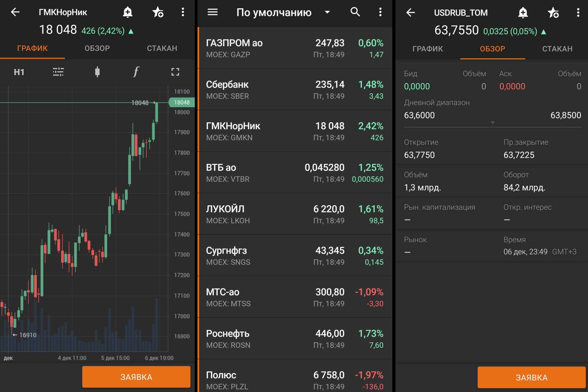This screenshot has width=588, height=392.
Task: Open СТАКАН tab on USDRUB_TOM screen
Action: tap(557, 49)
